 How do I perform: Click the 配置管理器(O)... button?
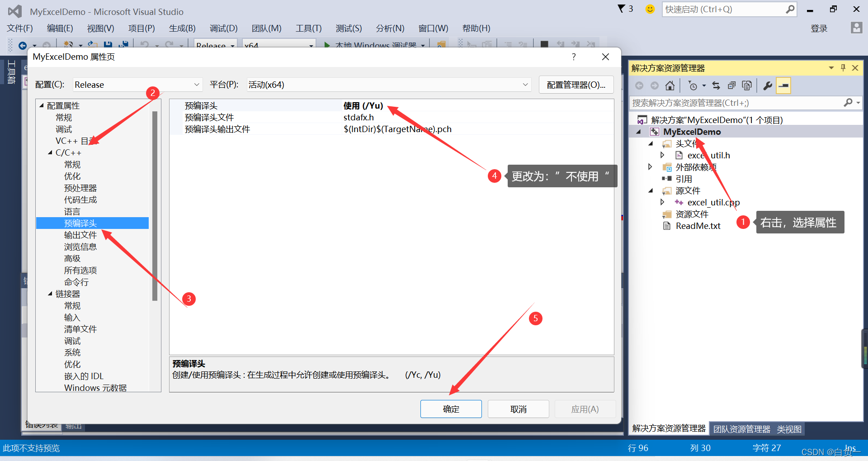[x=576, y=85]
